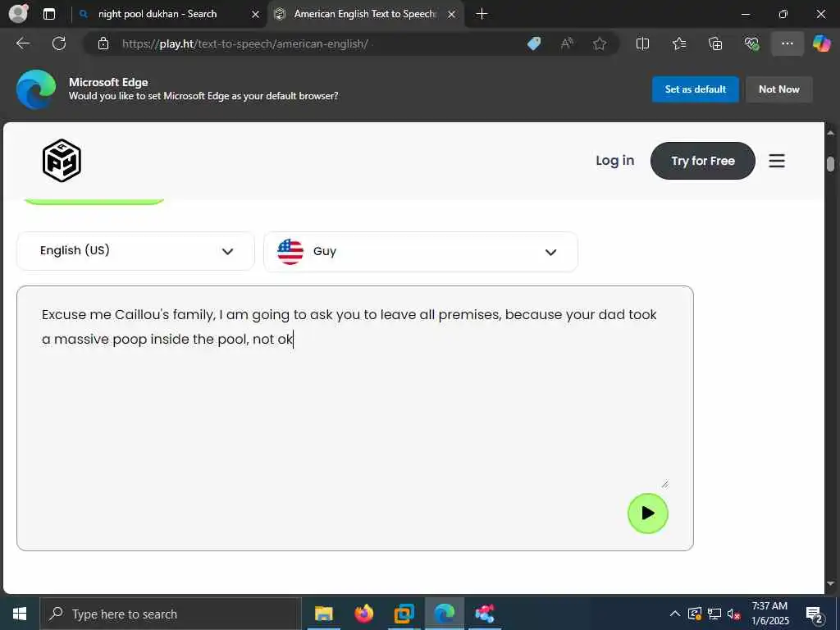The image size is (840, 630).
Task: Open the shopping price tag icon
Action: click(534, 43)
